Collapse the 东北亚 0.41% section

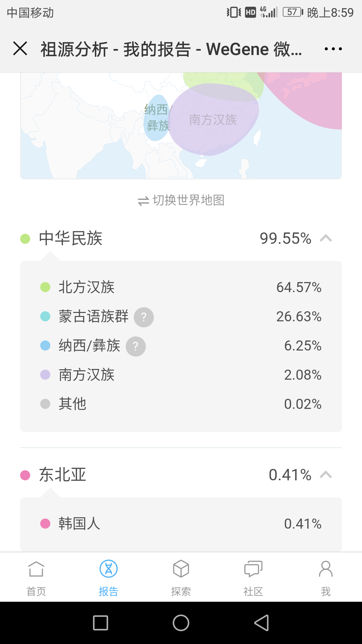click(181, 475)
